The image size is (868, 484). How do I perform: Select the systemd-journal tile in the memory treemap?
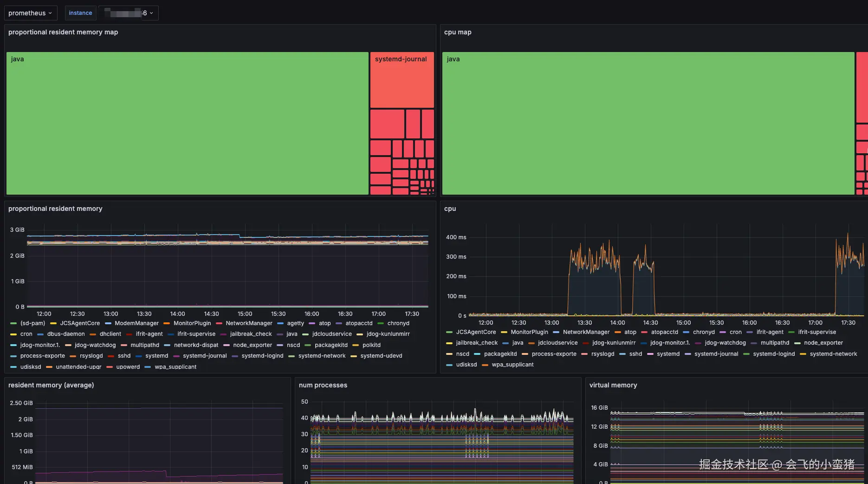402,80
